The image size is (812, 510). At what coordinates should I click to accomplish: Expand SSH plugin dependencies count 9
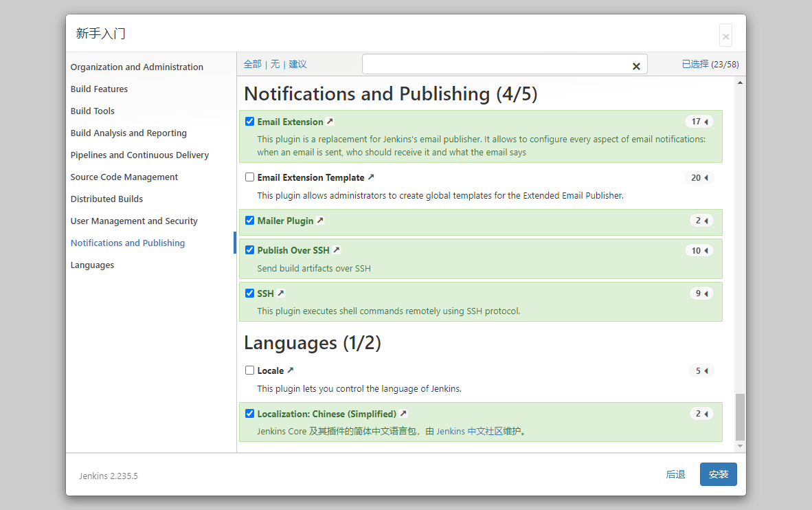tap(701, 293)
